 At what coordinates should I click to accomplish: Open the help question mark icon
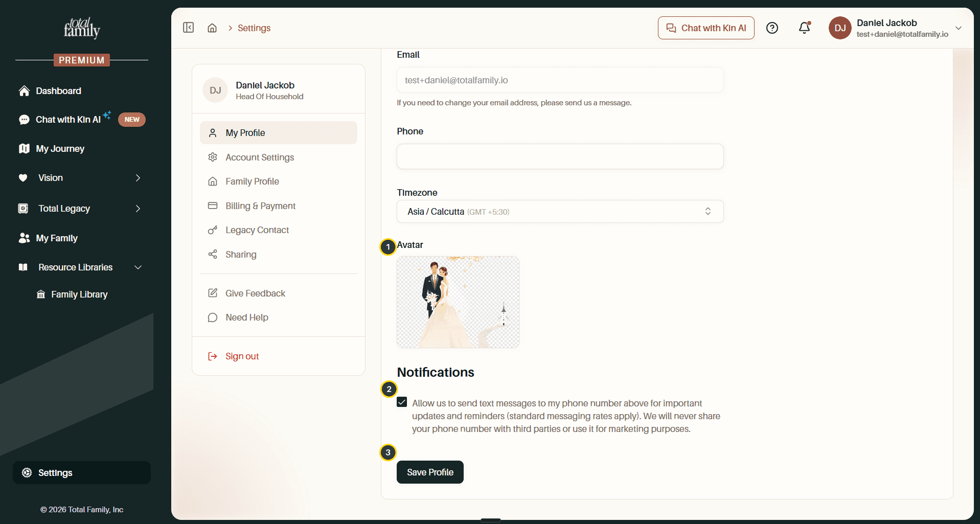pos(772,28)
